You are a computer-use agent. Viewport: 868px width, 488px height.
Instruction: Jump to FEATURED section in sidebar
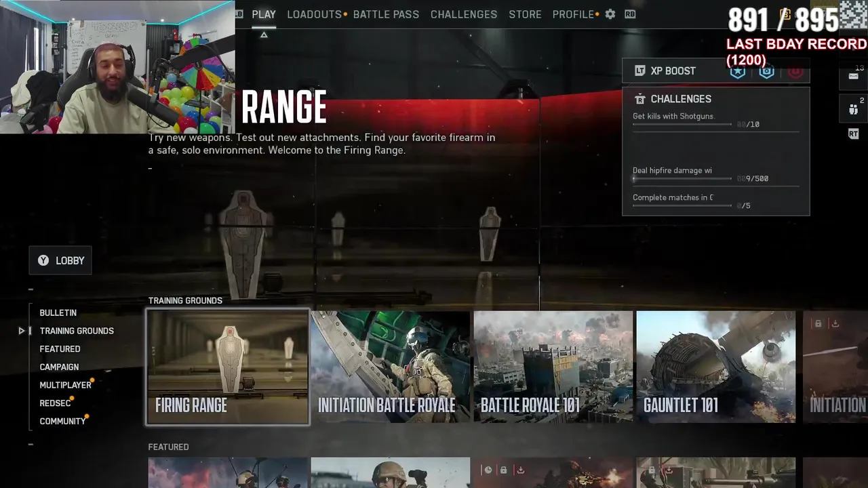tap(60, 349)
